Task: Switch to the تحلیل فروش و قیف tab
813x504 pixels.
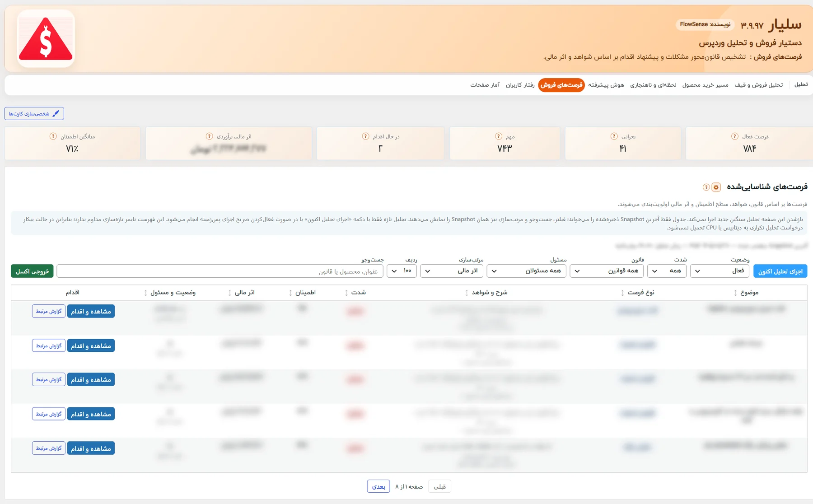Action: tap(758, 85)
